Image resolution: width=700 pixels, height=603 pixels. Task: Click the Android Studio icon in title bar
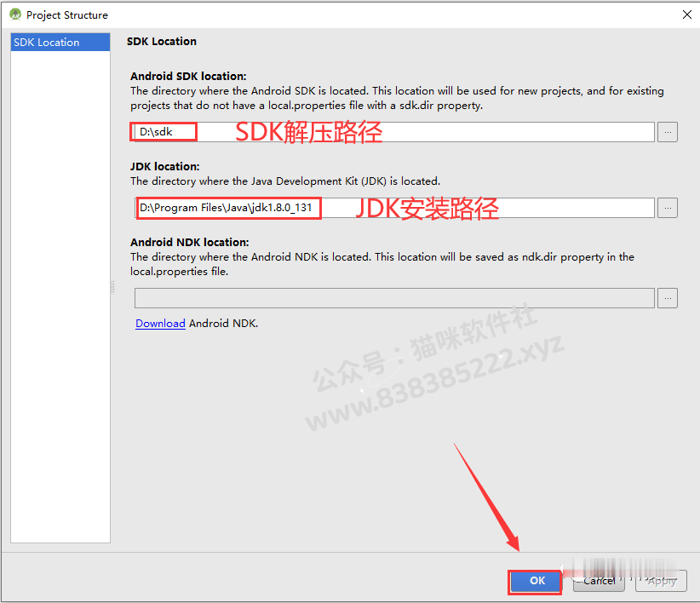(x=15, y=14)
